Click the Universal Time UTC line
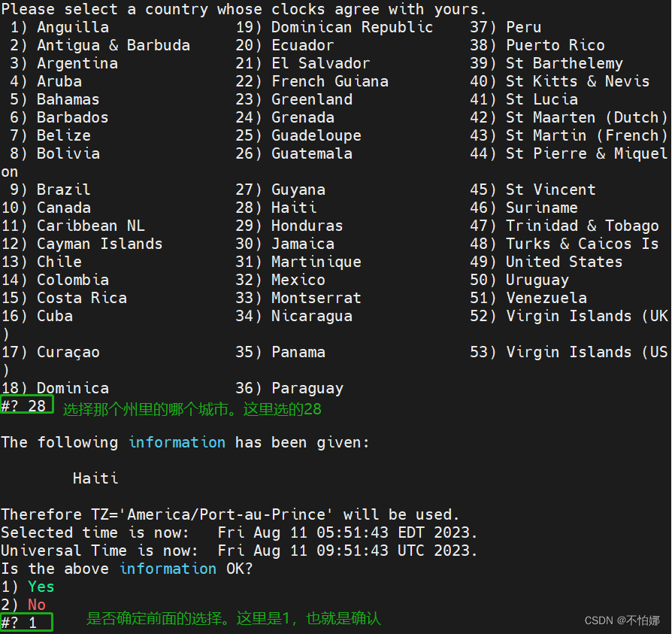 pyautogui.click(x=226, y=550)
